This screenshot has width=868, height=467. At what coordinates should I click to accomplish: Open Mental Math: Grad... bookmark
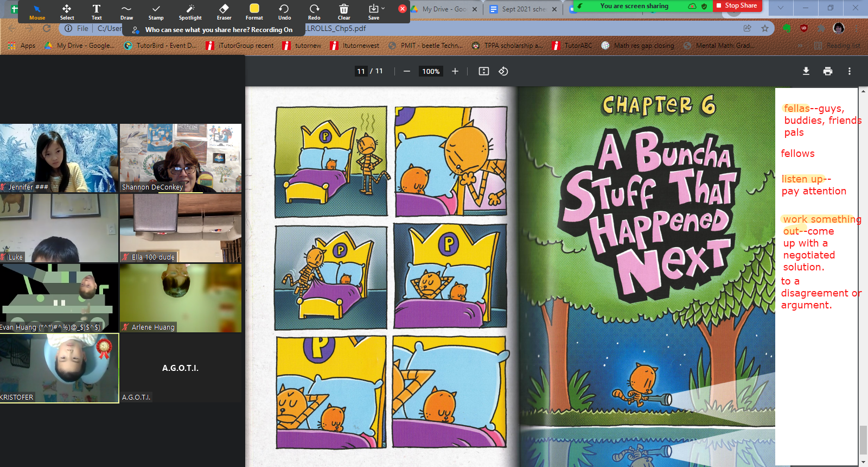click(719, 46)
